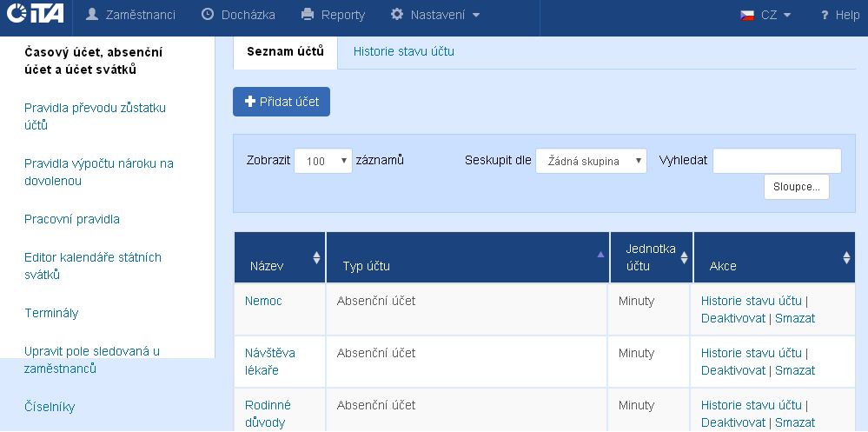Open Pracovní pravidla in the sidebar
The width and height of the screenshot is (868, 432).
(x=72, y=219)
